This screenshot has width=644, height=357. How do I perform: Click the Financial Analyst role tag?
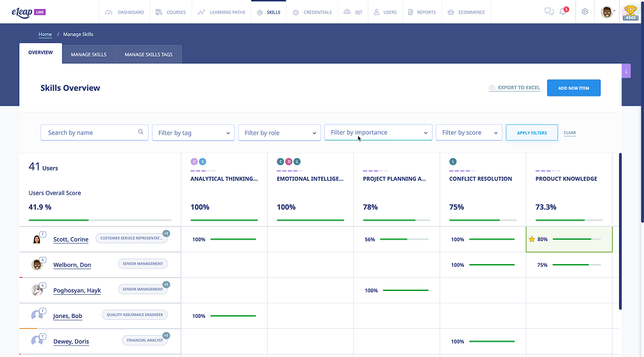point(145,340)
